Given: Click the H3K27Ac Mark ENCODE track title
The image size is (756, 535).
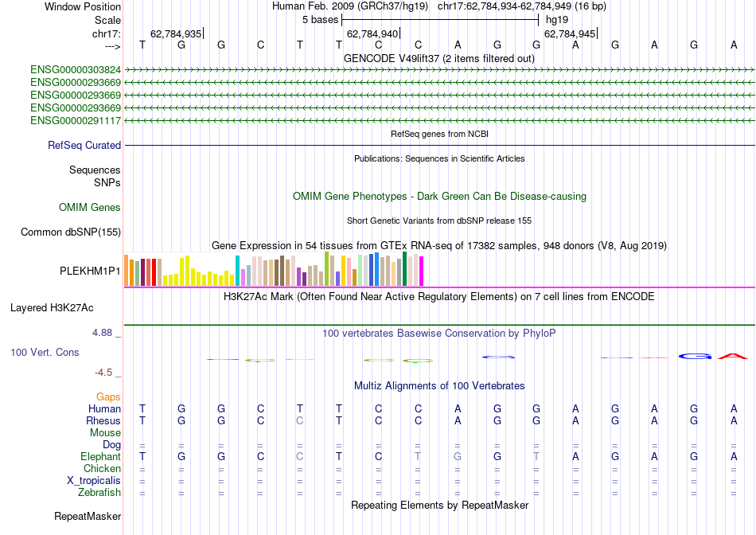Looking at the screenshot, I should 438,296.
